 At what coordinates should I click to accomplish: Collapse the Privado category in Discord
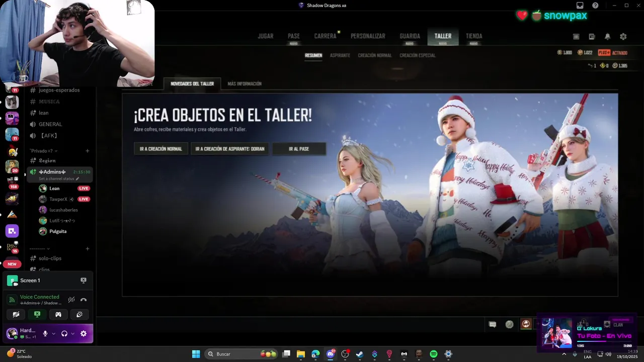pyautogui.click(x=43, y=151)
